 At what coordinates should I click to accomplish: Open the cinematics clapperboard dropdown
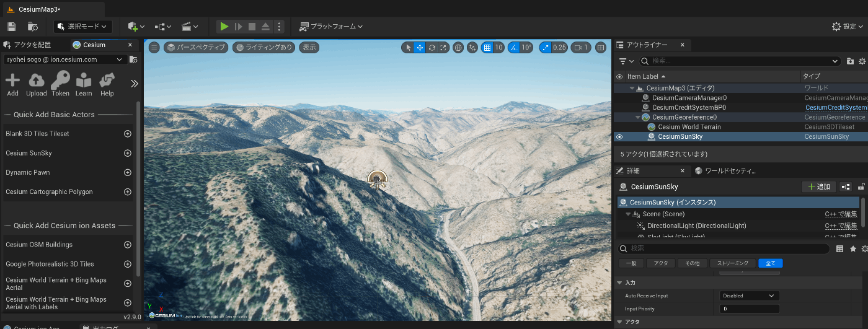click(189, 27)
